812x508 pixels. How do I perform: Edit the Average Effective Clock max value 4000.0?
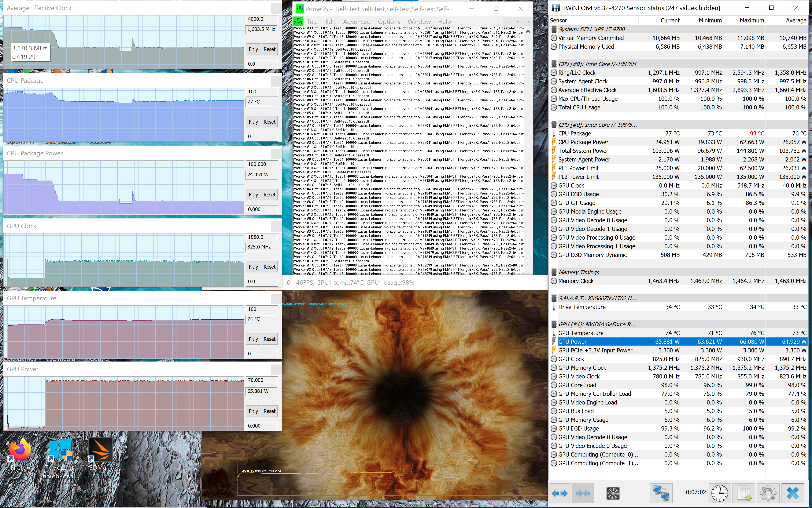coord(262,19)
